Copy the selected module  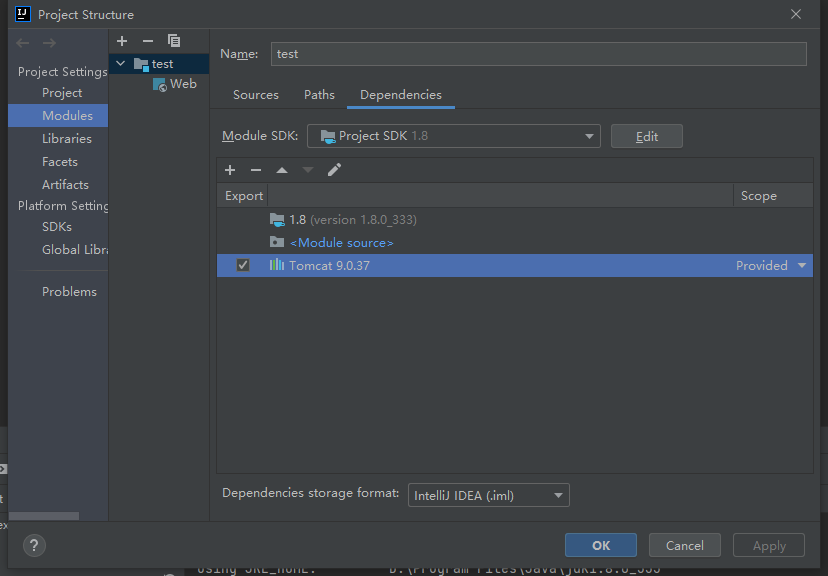coord(174,41)
